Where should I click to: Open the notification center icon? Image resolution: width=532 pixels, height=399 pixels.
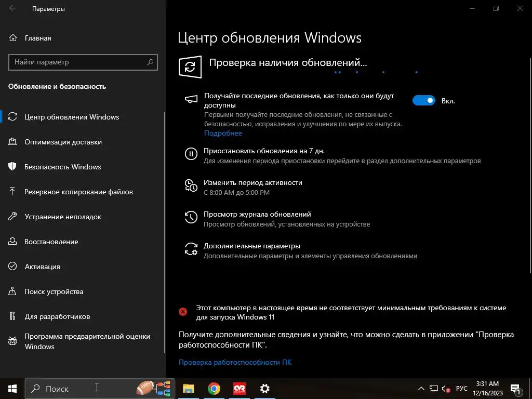[x=515, y=389]
